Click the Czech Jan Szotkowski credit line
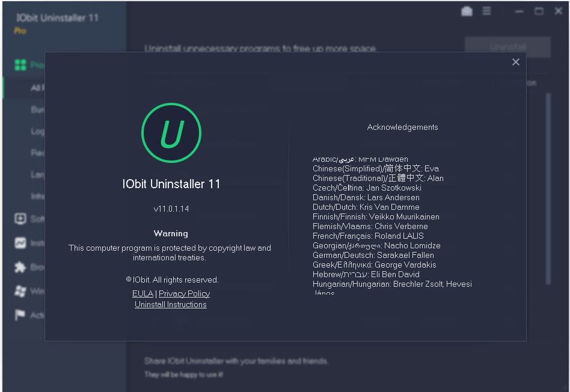Image resolution: width=570 pixels, height=392 pixels. click(367, 188)
